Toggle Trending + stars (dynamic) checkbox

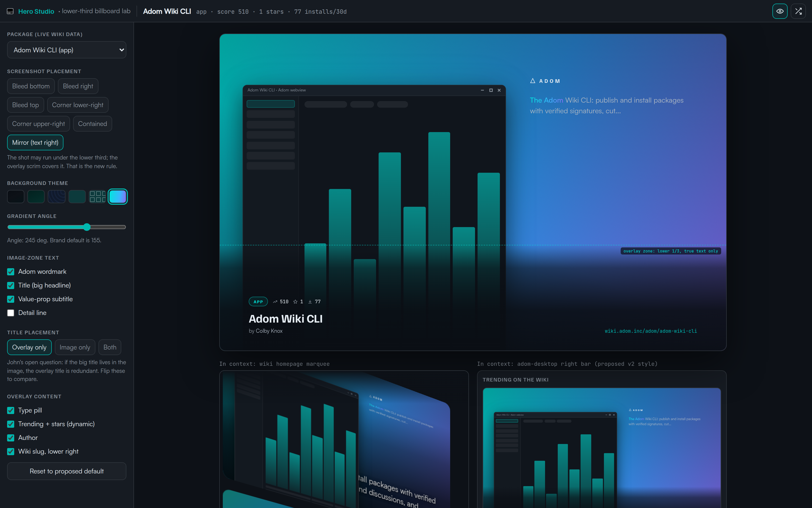(x=11, y=424)
